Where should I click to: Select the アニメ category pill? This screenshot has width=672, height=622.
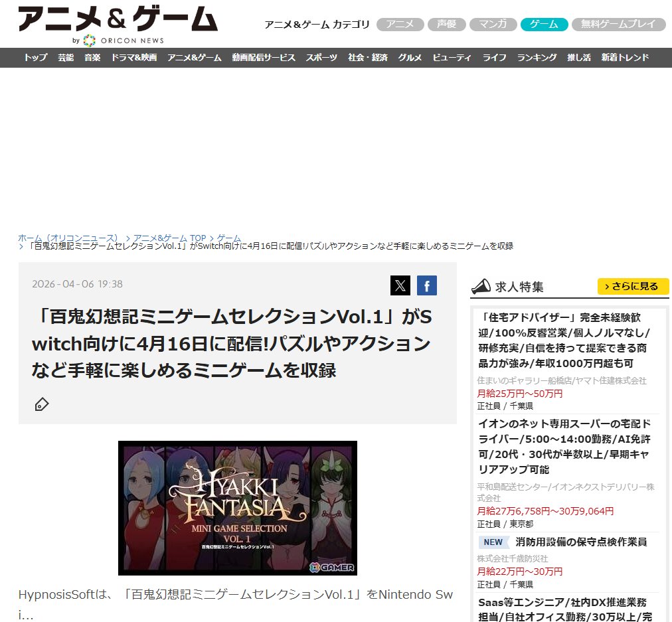[x=400, y=25]
